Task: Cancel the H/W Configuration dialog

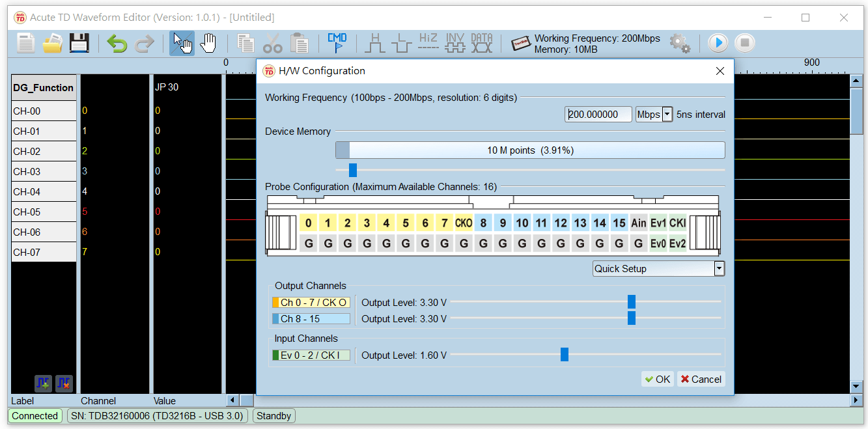Action: (701, 379)
